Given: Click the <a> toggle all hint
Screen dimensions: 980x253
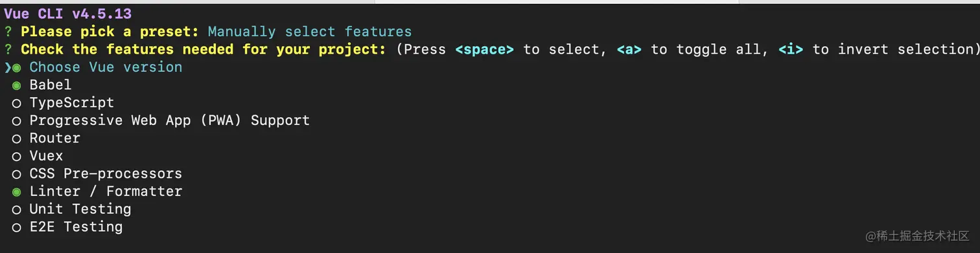Looking at the screenshot, I should (629, 49).
